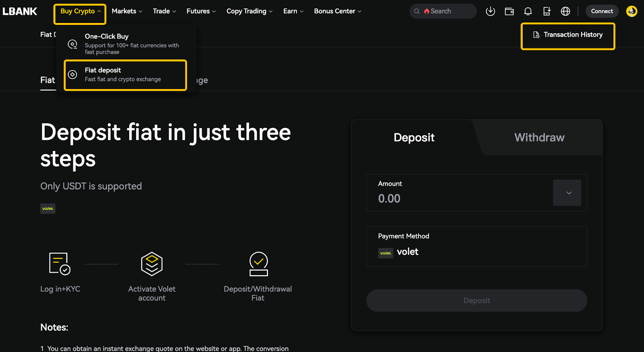This screenshot has width=644, height=352.
Task: Open the currency selector chevron in Amount
Action: tap(567, 193)
